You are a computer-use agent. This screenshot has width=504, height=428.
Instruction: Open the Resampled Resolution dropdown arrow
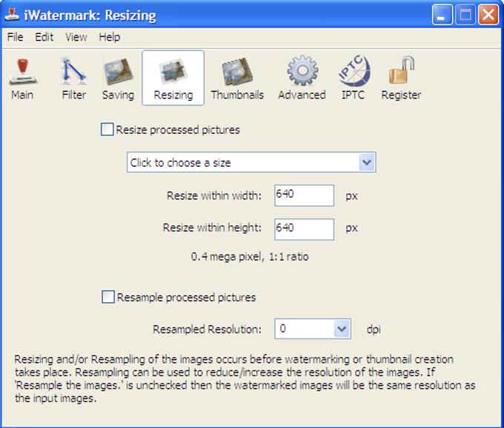click(342, 329)
